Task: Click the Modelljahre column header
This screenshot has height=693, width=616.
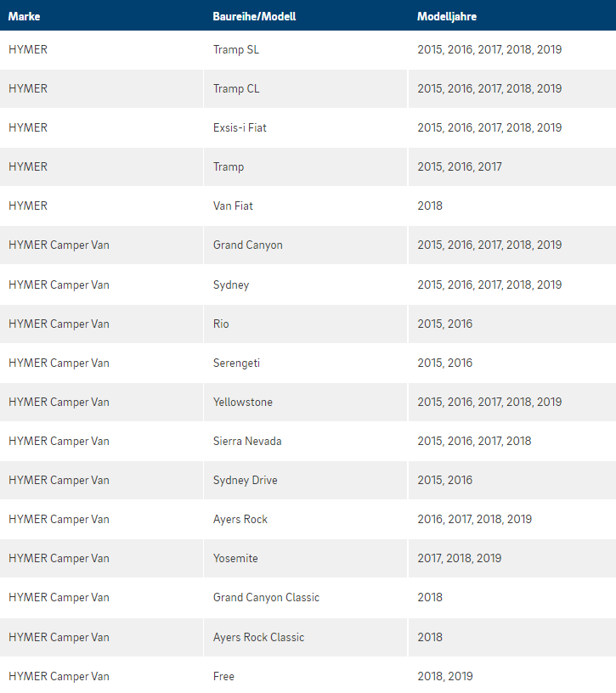Action: (x=447, y=16)
